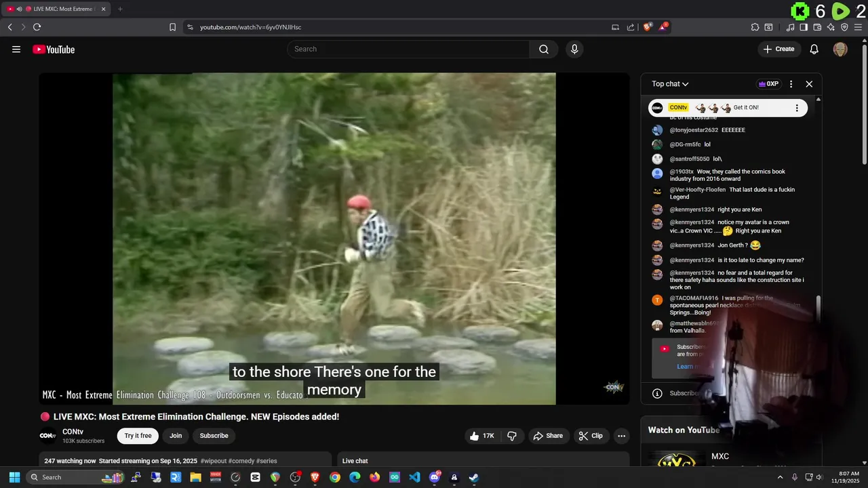Click @tonyjoestar2632 in chat
The image size is (868, 488).
pos(694,130)
